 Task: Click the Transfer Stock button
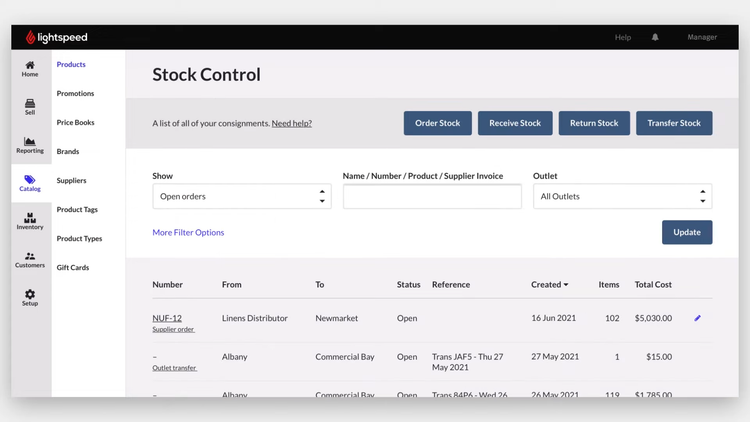pos(673,123)
